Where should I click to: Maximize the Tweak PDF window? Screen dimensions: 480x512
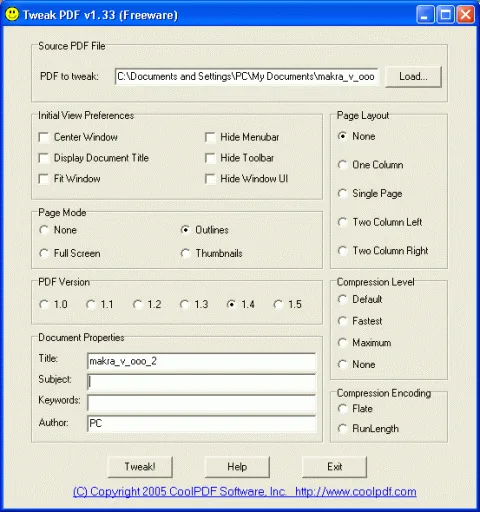(x=445, y=15)
